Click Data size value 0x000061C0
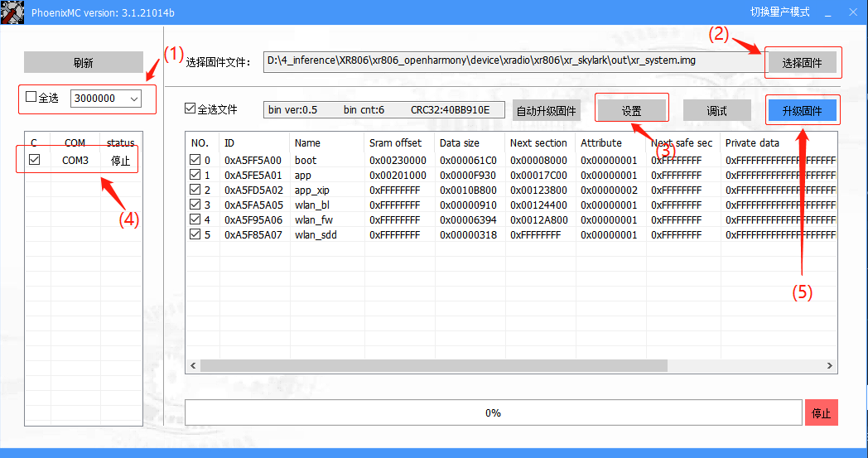The height and width of the screenshot is (458, 868). (468, 161)
